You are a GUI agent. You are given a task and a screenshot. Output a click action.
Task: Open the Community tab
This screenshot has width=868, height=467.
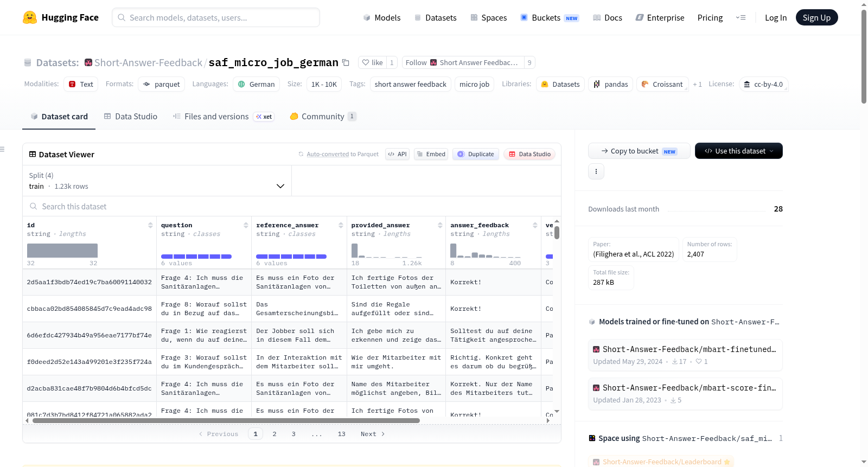coord(323,116)
